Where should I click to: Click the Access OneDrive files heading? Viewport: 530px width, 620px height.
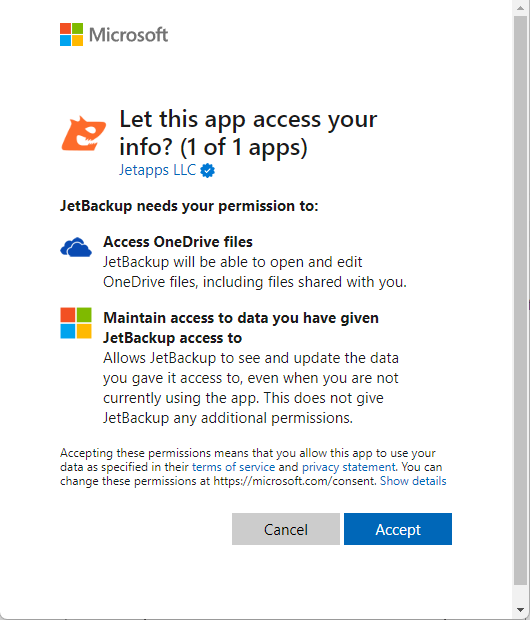pyautogui.click(x=178, y=242)
